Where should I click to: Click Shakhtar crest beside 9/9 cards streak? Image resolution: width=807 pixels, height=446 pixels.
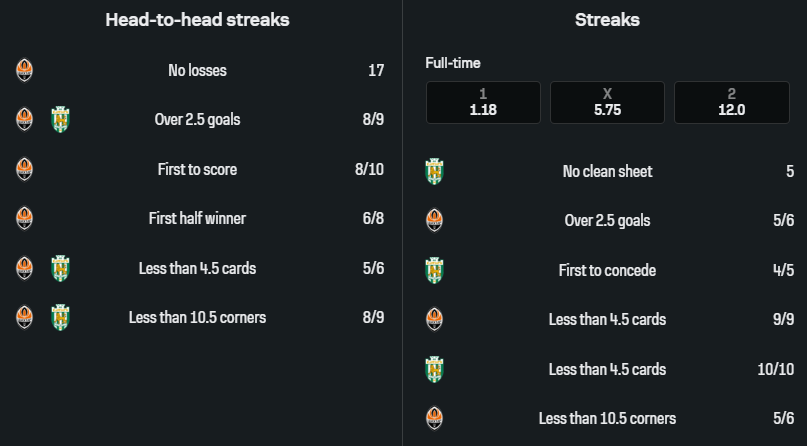click(x=434, y=320)
